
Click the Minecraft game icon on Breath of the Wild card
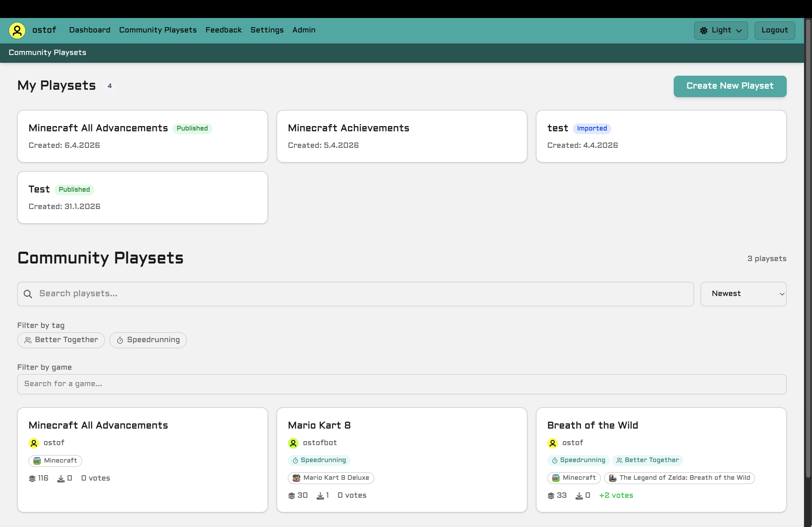click(556, 478)
